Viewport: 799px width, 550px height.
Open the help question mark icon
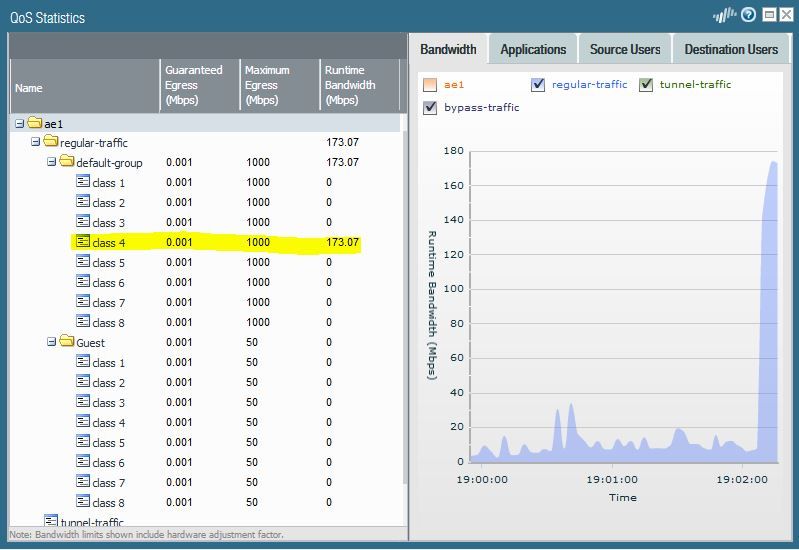[x=749, y=15]
